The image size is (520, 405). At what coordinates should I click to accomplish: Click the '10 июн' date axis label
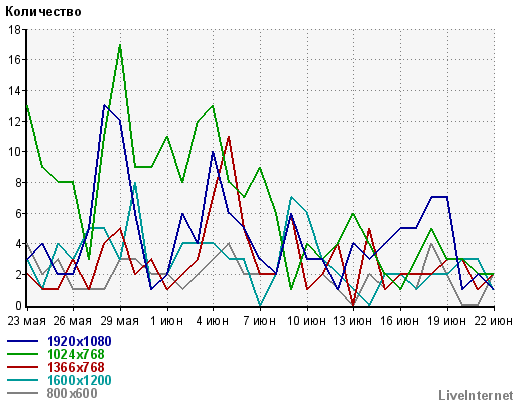[306, 321]
